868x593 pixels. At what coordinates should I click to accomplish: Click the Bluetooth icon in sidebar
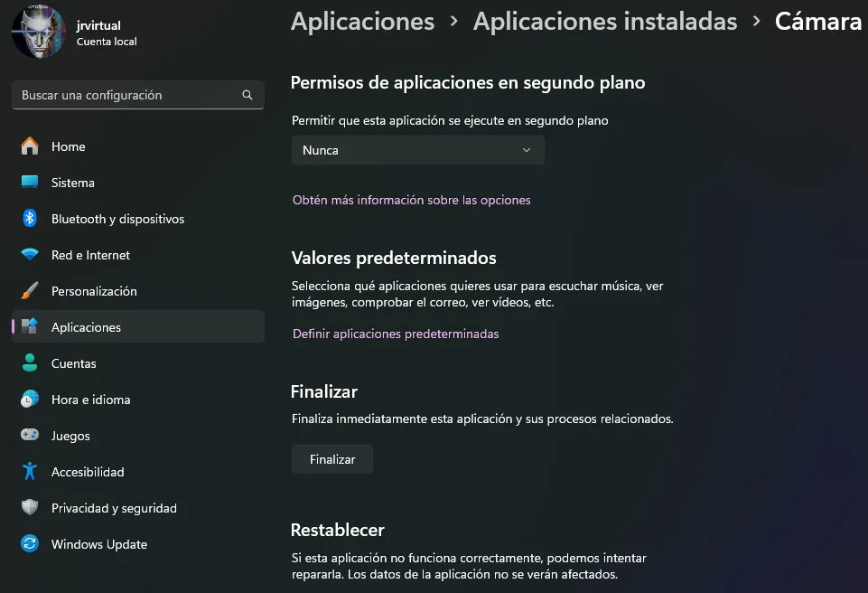tap(30, 219)
